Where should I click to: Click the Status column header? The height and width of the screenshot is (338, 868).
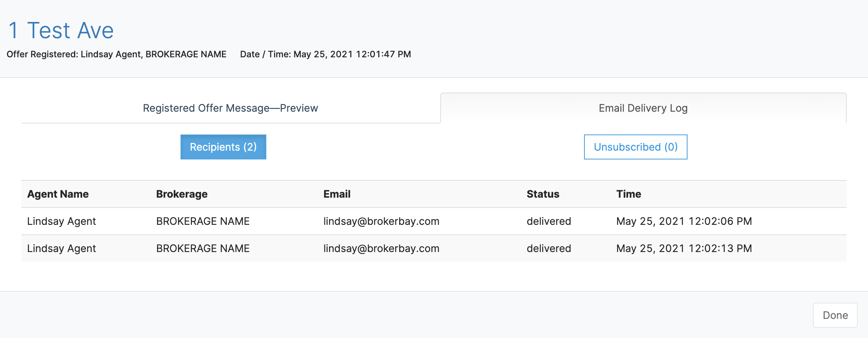pos(543,194)
